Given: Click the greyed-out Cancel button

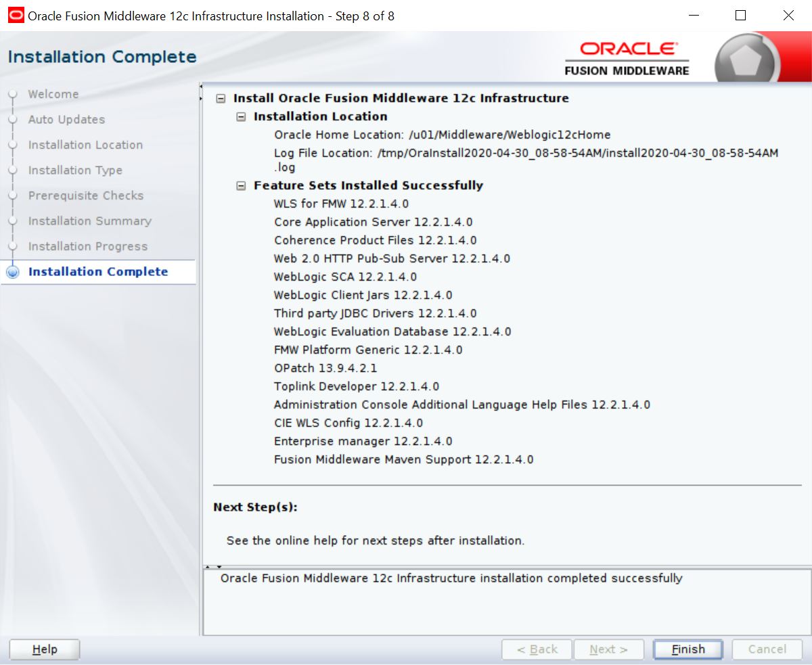Looking at the screenshot, I should point(767,649).
